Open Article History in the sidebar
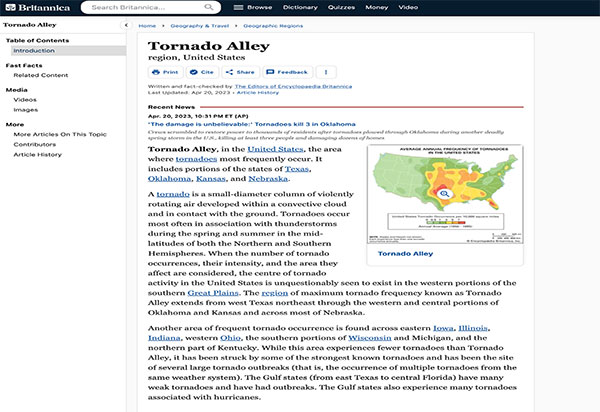600x412 pixels. pos(38,155)
